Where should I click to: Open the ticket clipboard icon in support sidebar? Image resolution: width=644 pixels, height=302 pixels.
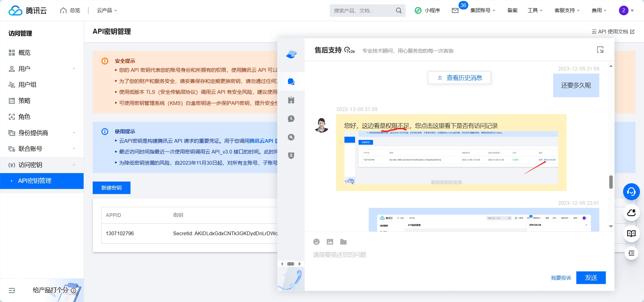point(291,100)
